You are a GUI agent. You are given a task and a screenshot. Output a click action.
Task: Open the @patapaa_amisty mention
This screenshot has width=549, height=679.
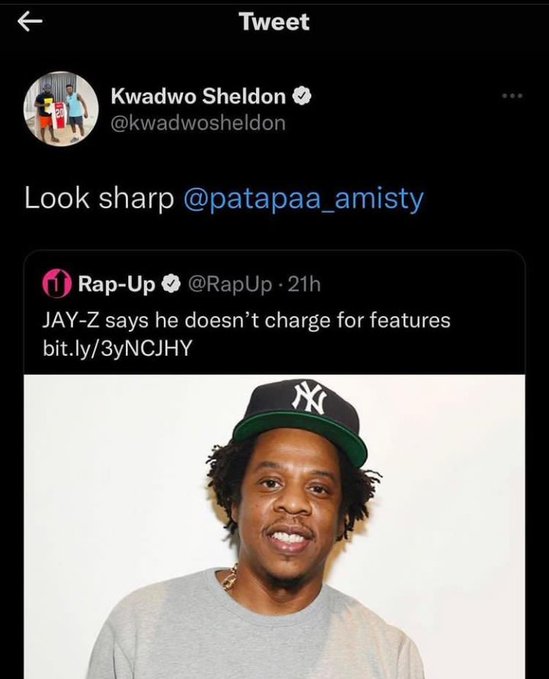point(304,199)
